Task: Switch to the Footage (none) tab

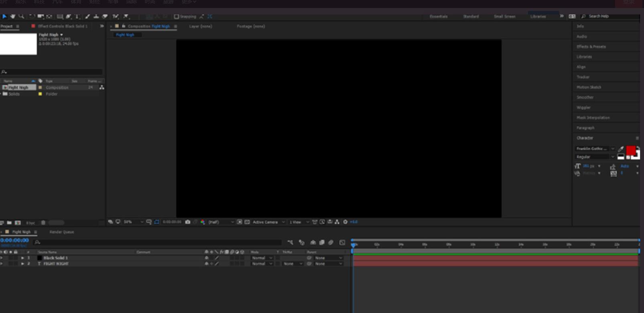Action: (x=251, y=26)
